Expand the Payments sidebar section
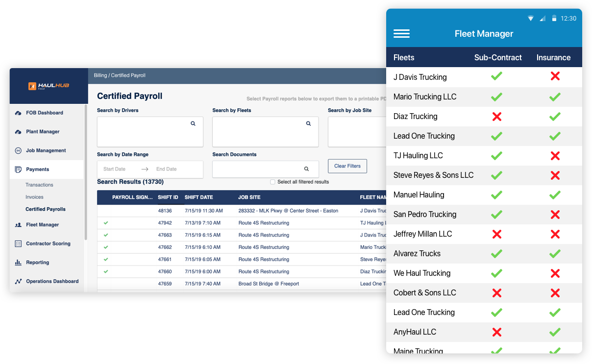The height and width of the screenshot is (364, 592). tap(37, 170)
